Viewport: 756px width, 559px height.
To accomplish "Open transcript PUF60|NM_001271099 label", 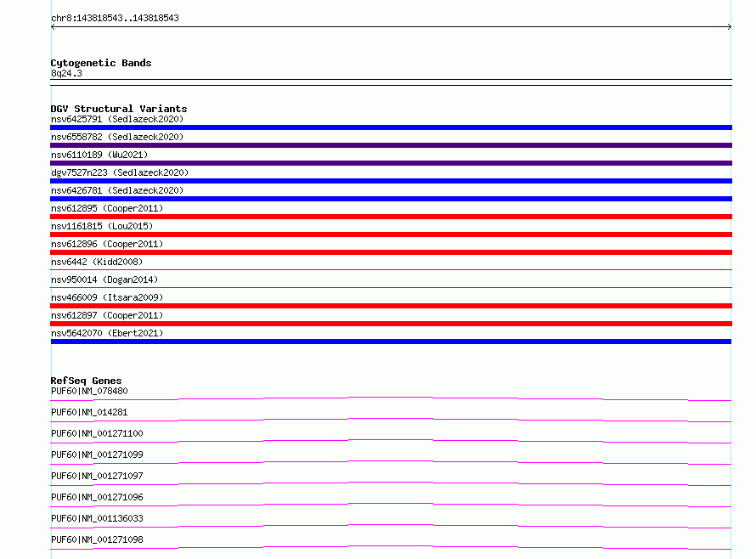I will point(97,455).
